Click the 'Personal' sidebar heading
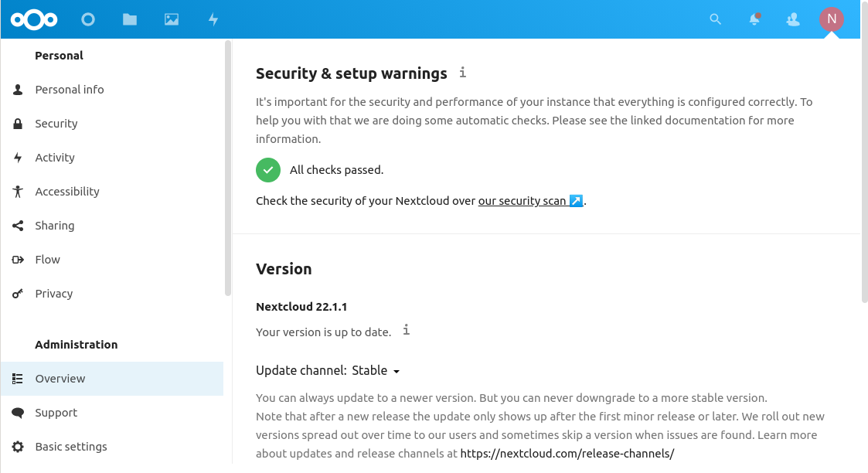The width and height of the screenshot is (868, 473). 60,56
